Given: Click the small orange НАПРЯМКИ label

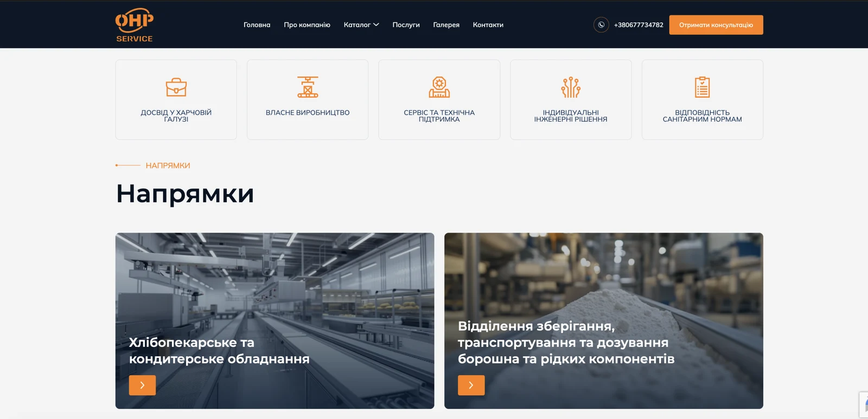Looking at the screenshot, I should coord(168,165).
